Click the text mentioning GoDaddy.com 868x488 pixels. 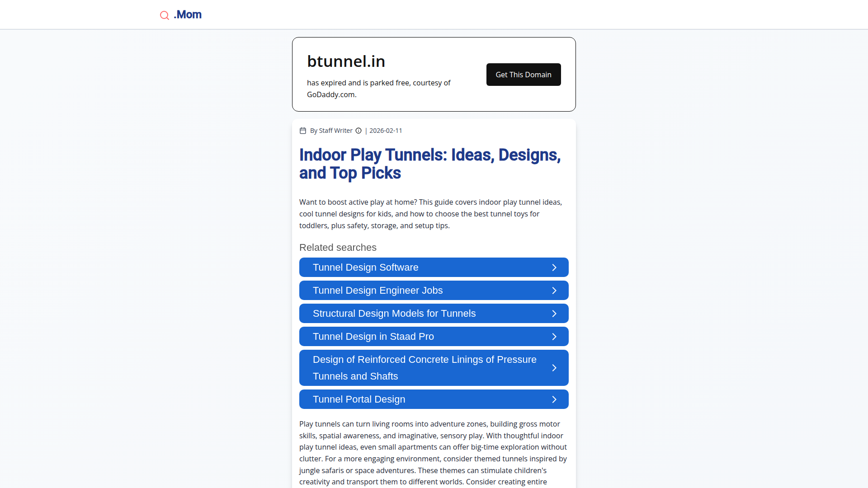tap(378, 89)
